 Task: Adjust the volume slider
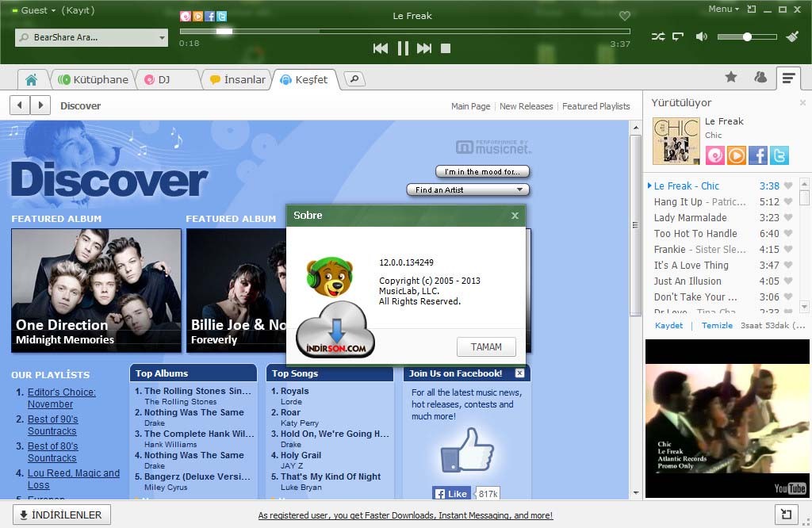(747, 36)
